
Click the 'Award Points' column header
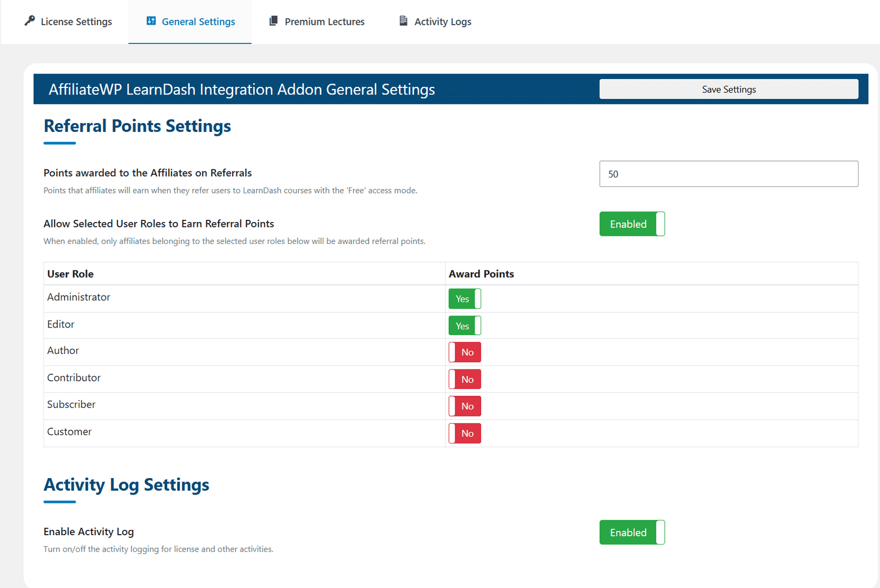click(x=481, y=274)
